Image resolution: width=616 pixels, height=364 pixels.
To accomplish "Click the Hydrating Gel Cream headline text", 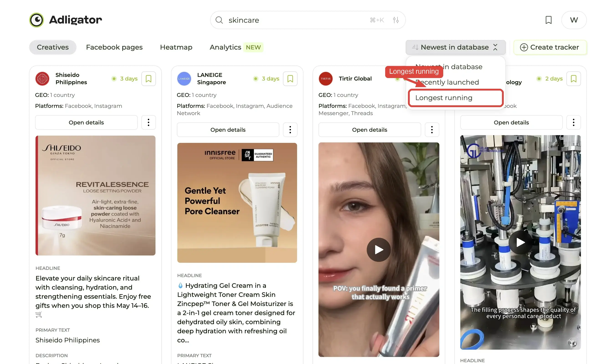I will tap(236, 313).
